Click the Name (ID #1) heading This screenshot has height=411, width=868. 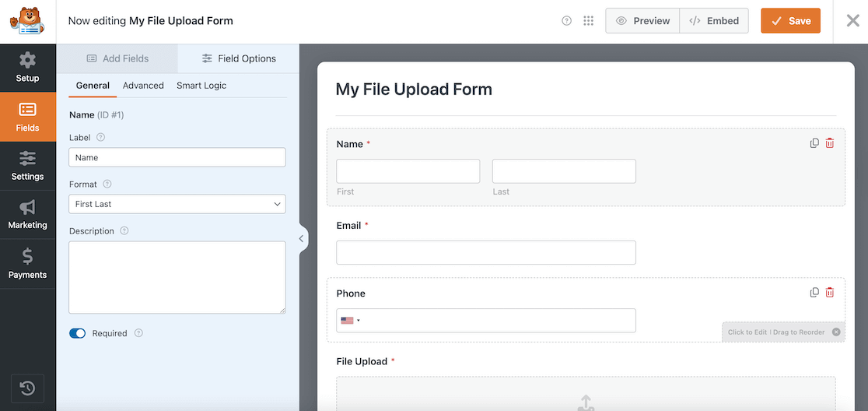(x=96, y=115)
